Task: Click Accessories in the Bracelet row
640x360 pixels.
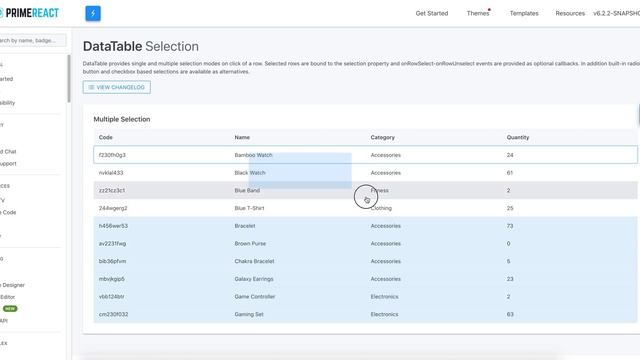Action: (386, 226)
